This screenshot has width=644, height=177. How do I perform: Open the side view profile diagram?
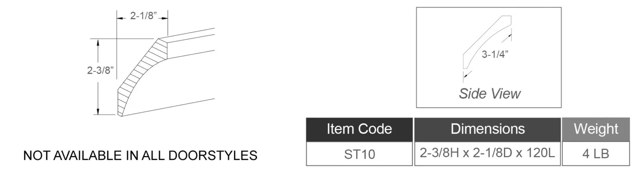pyautogui.click(x=488, y=57)
